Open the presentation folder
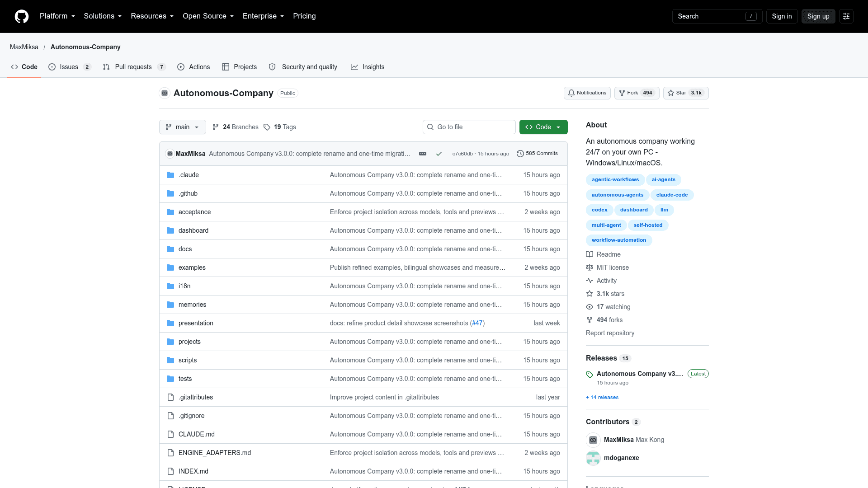Image resolution: width=868 pixels, height=488 pixels. pos(196,323)
